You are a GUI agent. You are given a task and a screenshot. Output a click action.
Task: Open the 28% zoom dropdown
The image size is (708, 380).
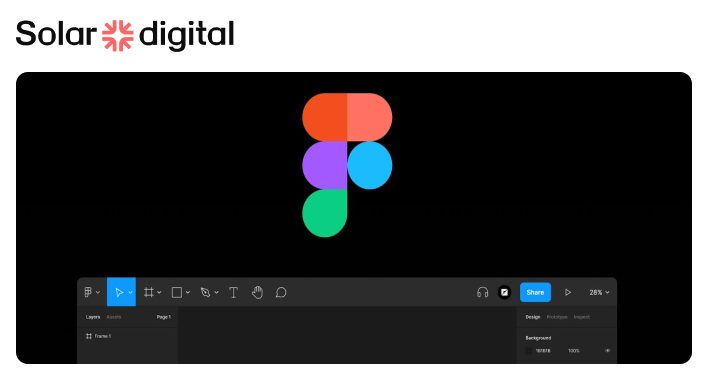(x=599, y=292)
